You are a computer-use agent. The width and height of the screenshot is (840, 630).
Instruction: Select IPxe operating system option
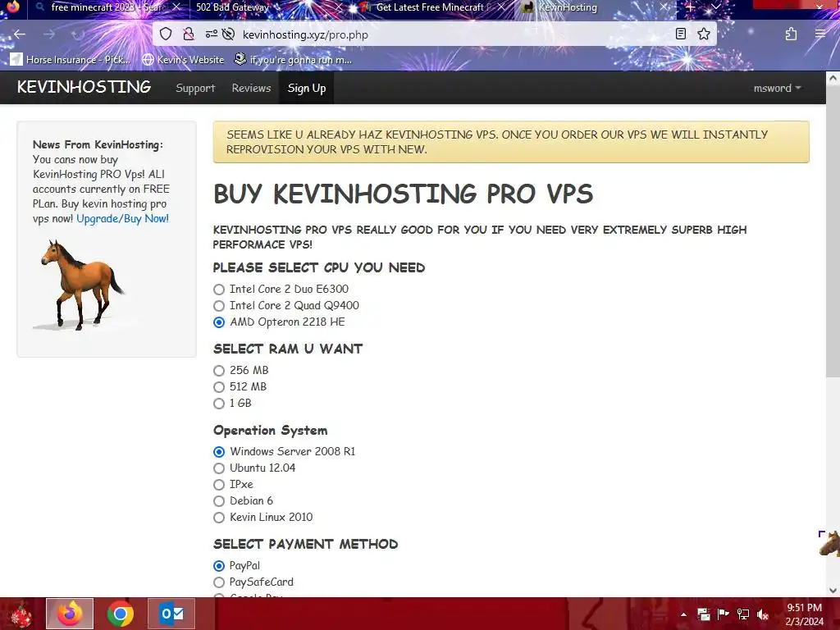click(x=218, y=485)
